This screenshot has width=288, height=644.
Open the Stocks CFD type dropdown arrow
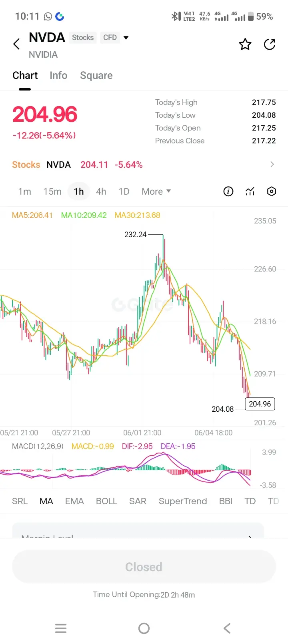click(126, 38)
